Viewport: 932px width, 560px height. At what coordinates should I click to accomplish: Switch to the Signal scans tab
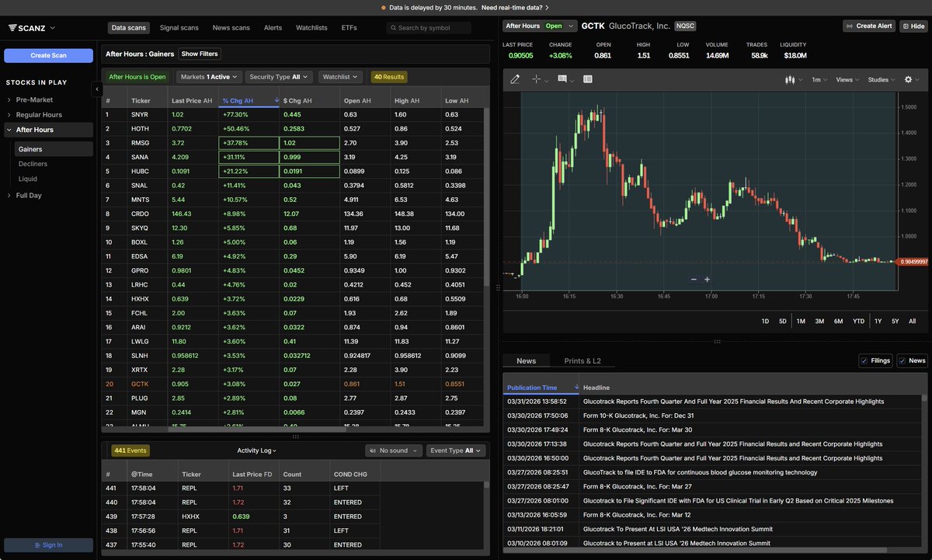point(179,28)
